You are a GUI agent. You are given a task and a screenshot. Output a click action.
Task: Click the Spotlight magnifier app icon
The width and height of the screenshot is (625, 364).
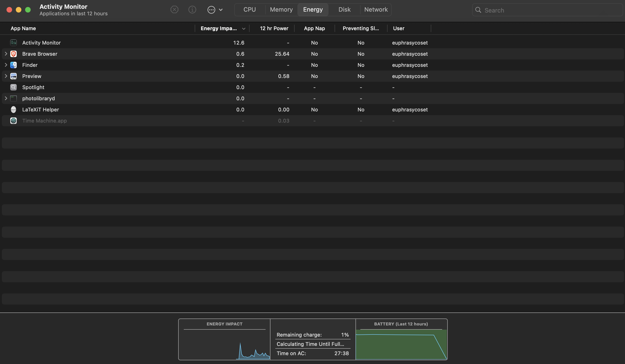point(13,87)
